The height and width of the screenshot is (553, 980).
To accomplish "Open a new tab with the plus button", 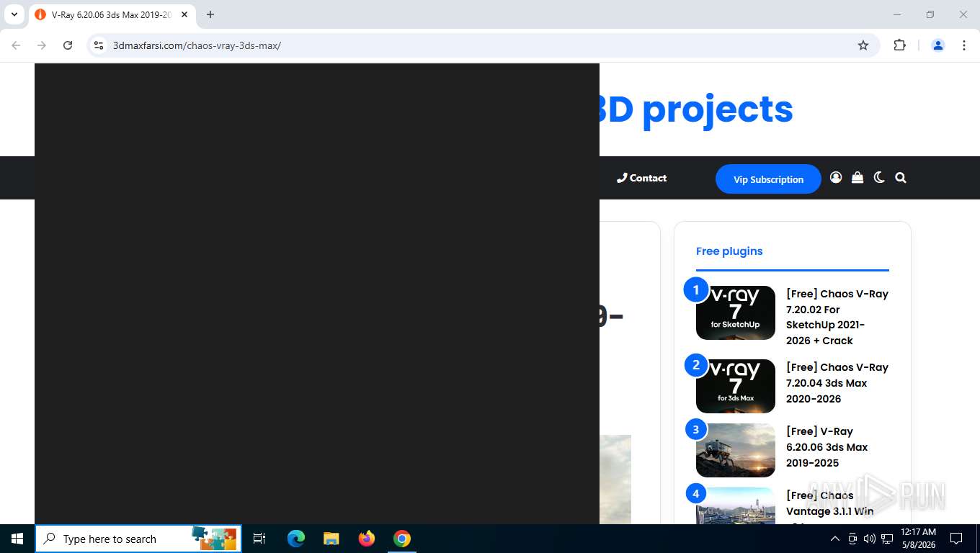I will pos(210,14).
